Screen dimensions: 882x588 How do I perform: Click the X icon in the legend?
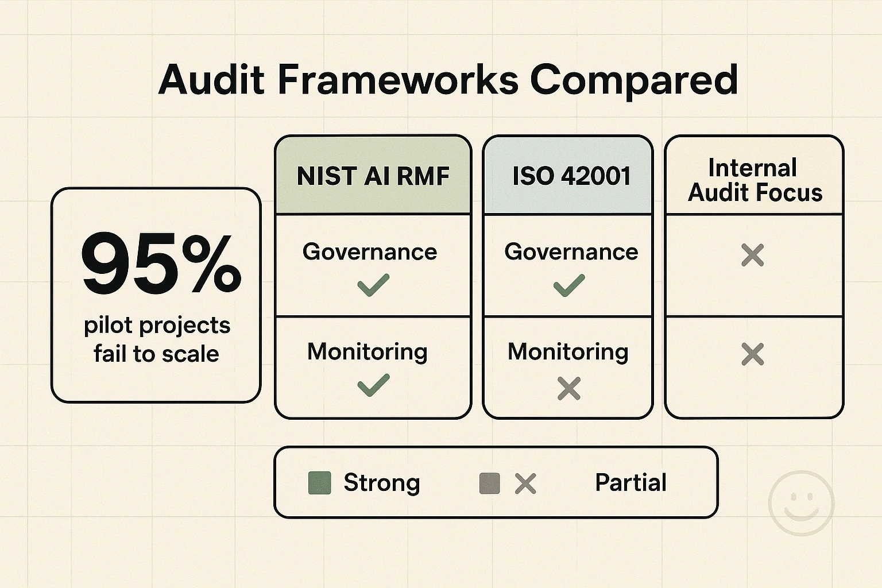pos(525,483)
